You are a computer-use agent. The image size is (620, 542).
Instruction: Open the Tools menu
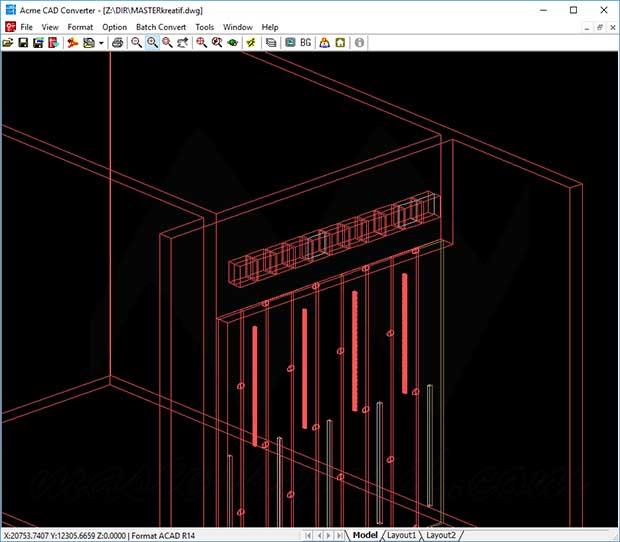204,27
